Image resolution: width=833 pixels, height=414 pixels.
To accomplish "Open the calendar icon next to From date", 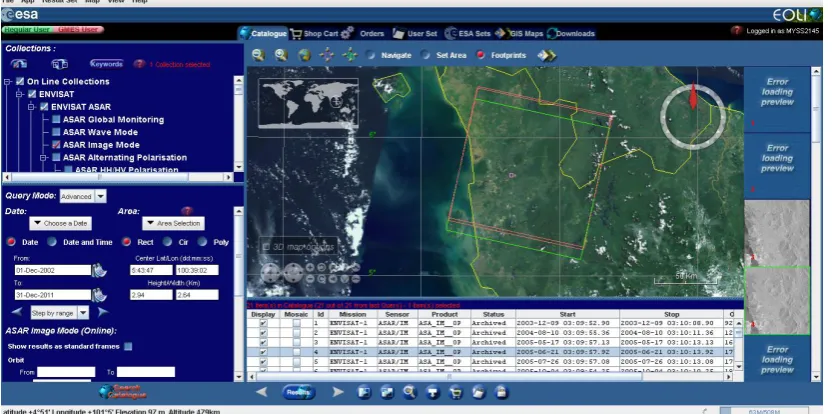I will click(x=99, y=270).
